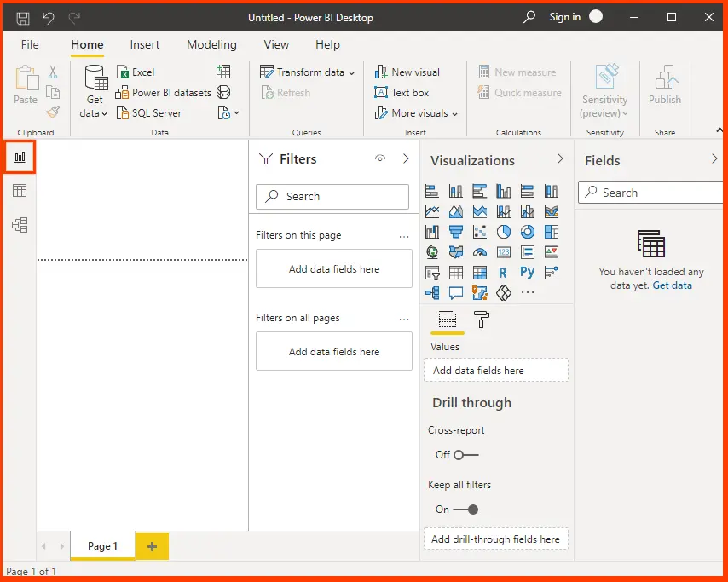
Task: Open more visuals ellipsis in Visualizations
Action: coord(528,293)
